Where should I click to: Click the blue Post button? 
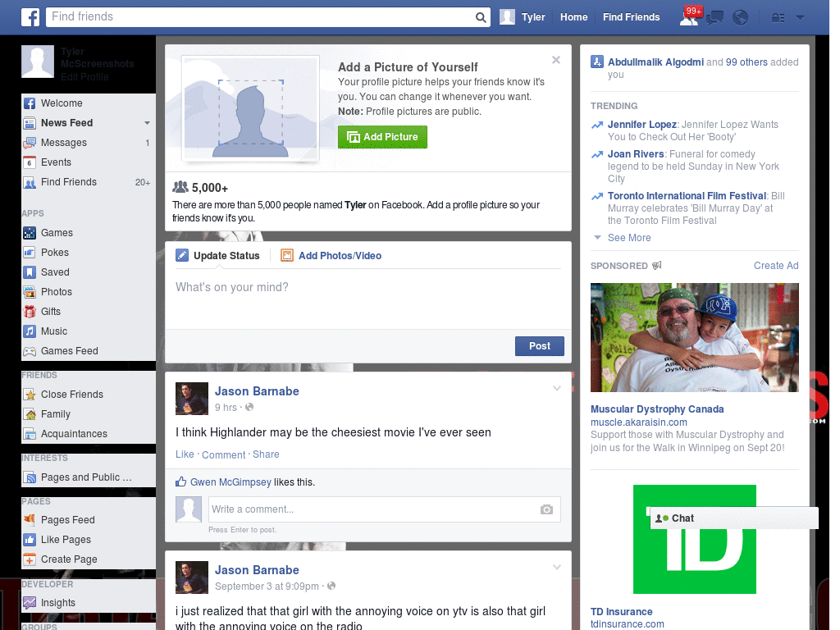pyautogui.click(x=540, y=346)
